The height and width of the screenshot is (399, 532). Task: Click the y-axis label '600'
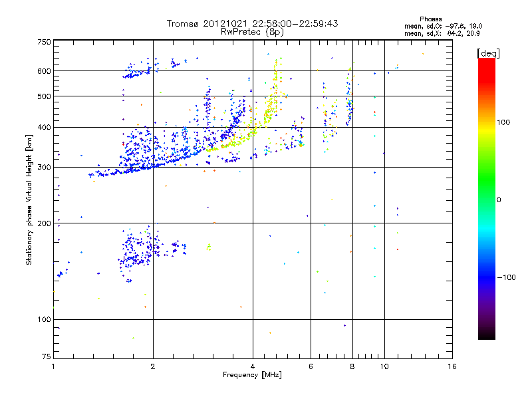(44, 71)
